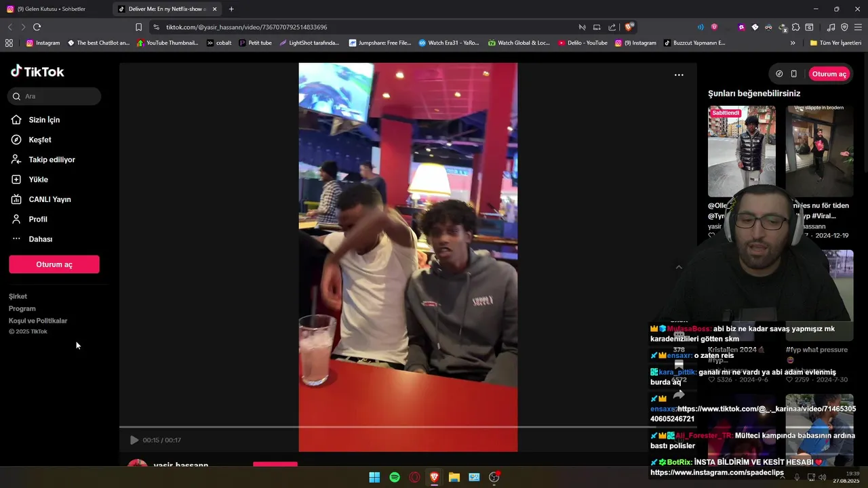Go back with browser back arrow
The width and height of the screenshot is (868, 488).
click(x=9, y=27)
